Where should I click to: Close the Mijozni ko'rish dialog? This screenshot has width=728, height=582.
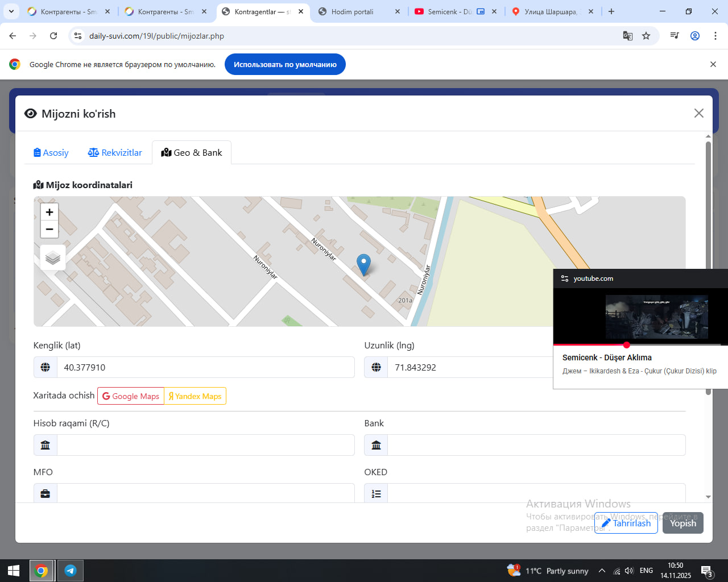[x=699, y=113]
